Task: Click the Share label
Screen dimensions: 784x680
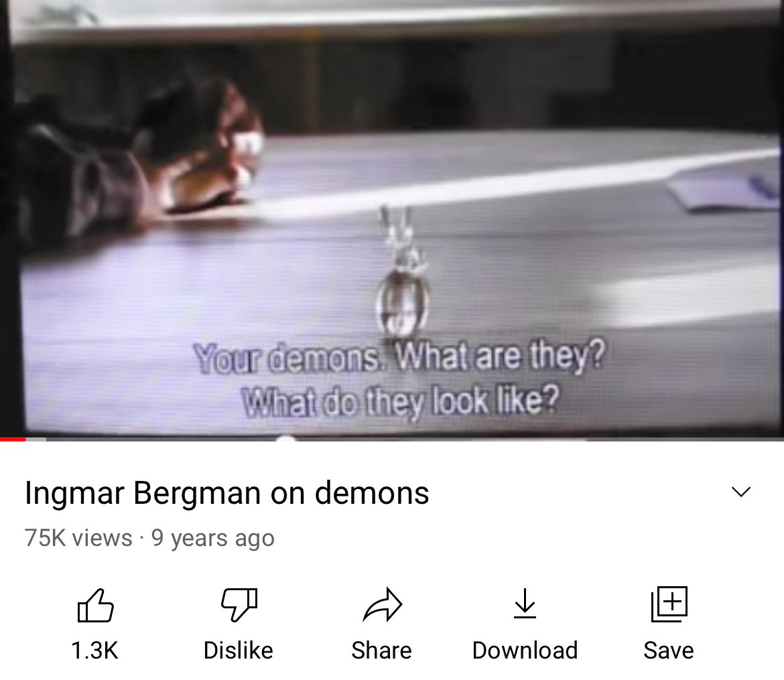Action: 381,651
